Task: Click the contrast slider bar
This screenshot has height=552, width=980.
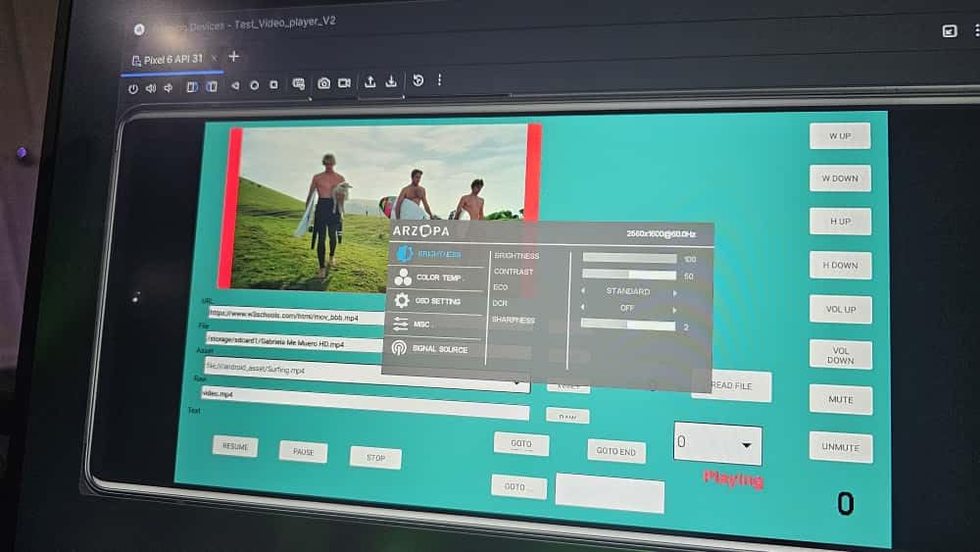Action: pos(628,275)
